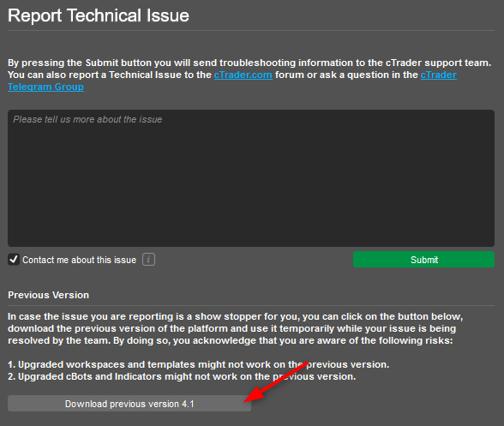Click the info icon beside Contact me
Screen dimensions: 504x426
[x=148, y=260]
